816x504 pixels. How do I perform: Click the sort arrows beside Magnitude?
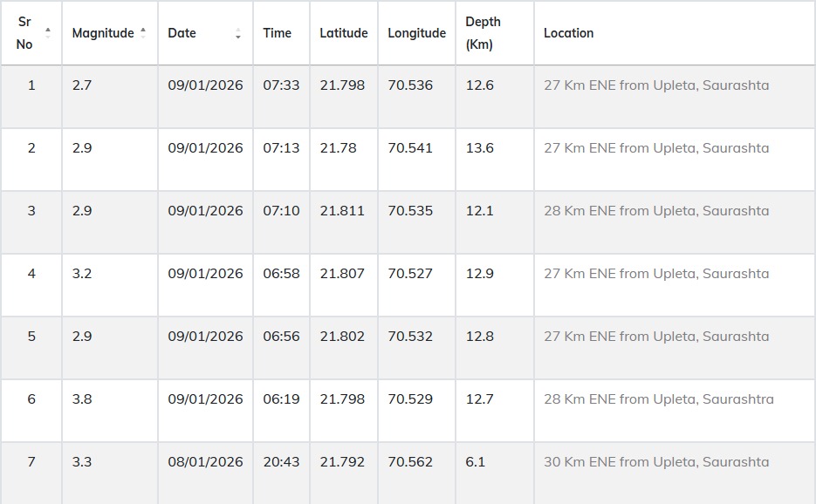coord(143,33)
